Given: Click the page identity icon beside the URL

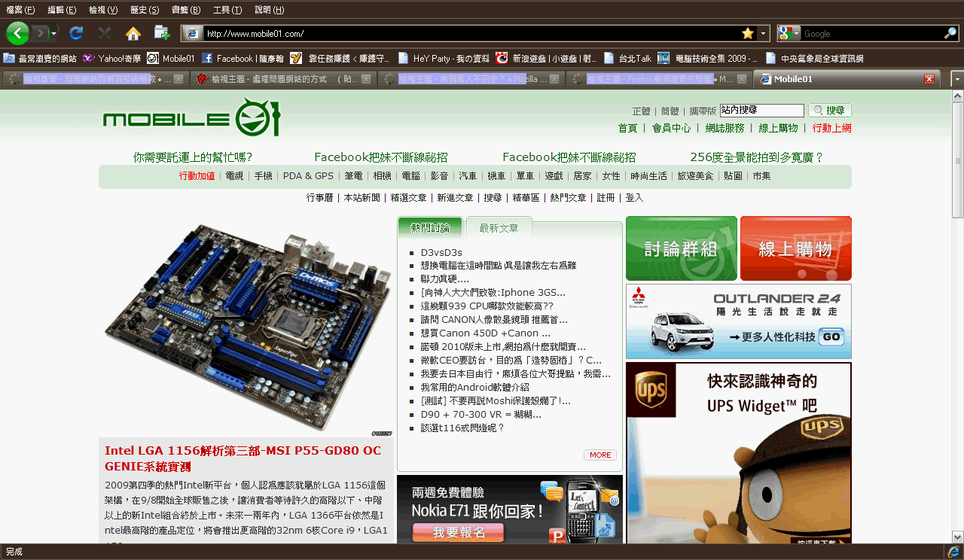Looking at the screenshot, I should point(192,33).
